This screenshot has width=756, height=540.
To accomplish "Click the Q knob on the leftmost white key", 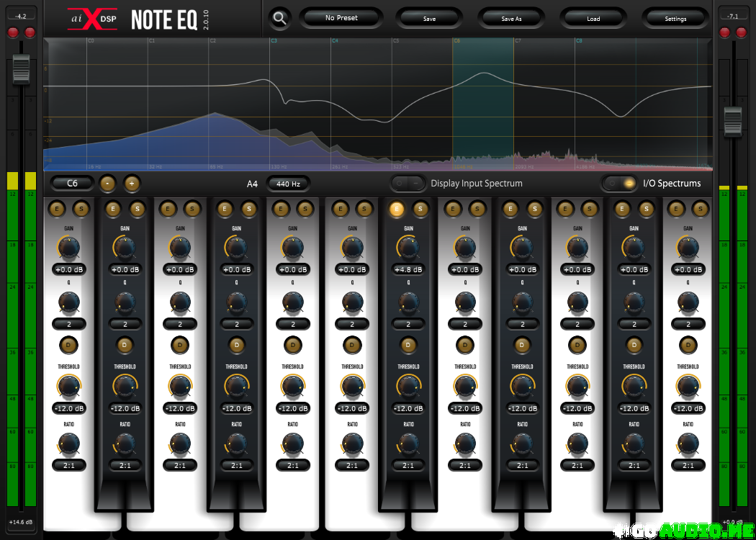I will 69,302.
